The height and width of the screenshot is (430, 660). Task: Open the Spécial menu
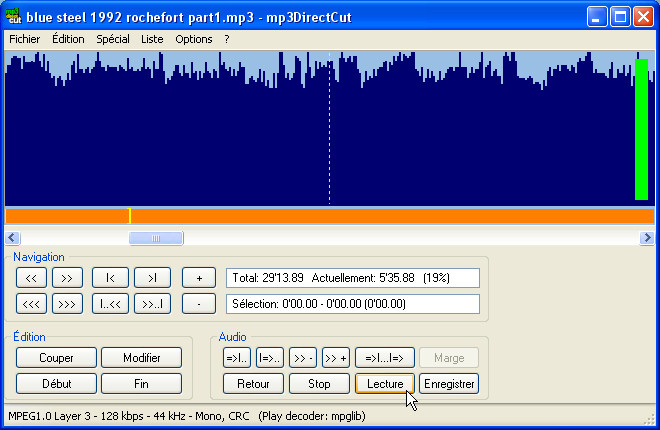(x=113, y=39)
